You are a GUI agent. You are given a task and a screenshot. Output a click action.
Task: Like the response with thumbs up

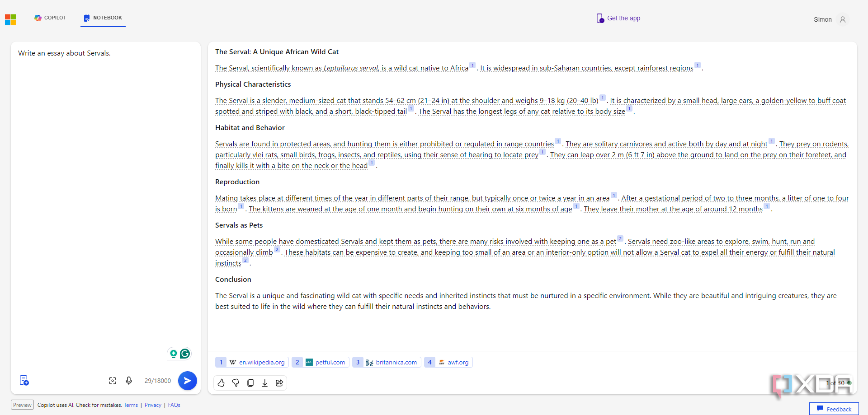[221, 383]
